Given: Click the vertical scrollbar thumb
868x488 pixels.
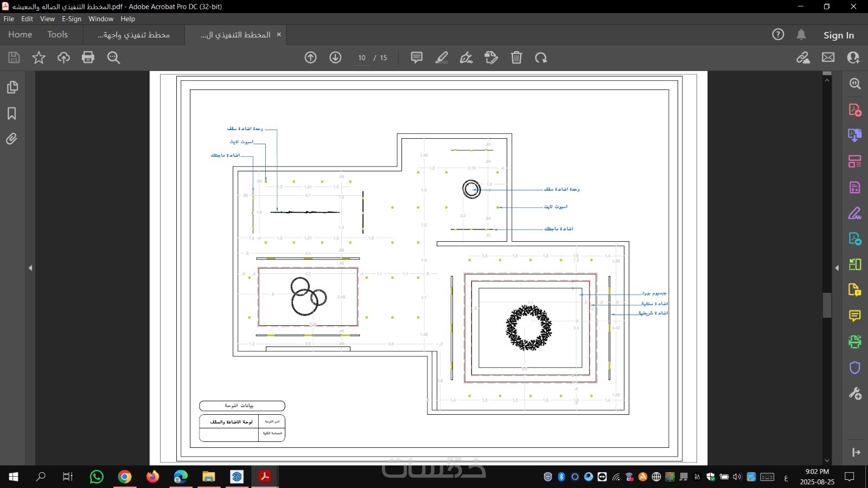Looking at the screenshot, I should pyautogui.click(x=827, y=305).
